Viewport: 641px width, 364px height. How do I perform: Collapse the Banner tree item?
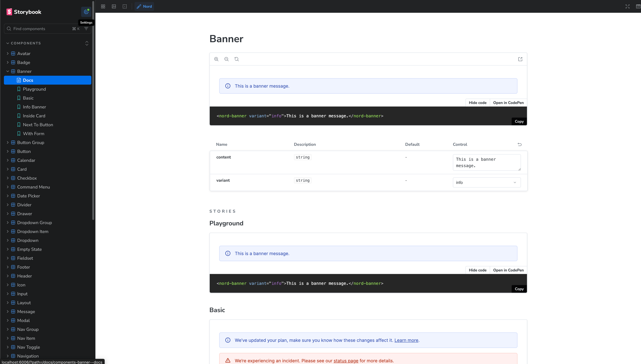click(8, 71)
